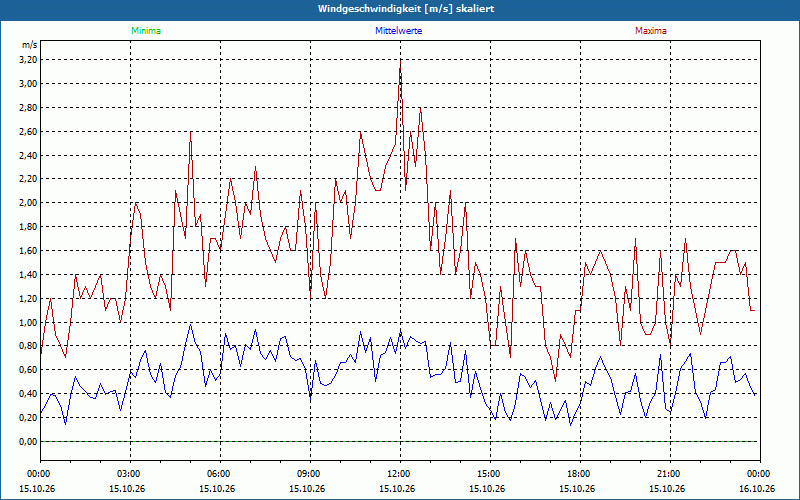Click the 2,80 y-axis value

(x=28, y=108)
